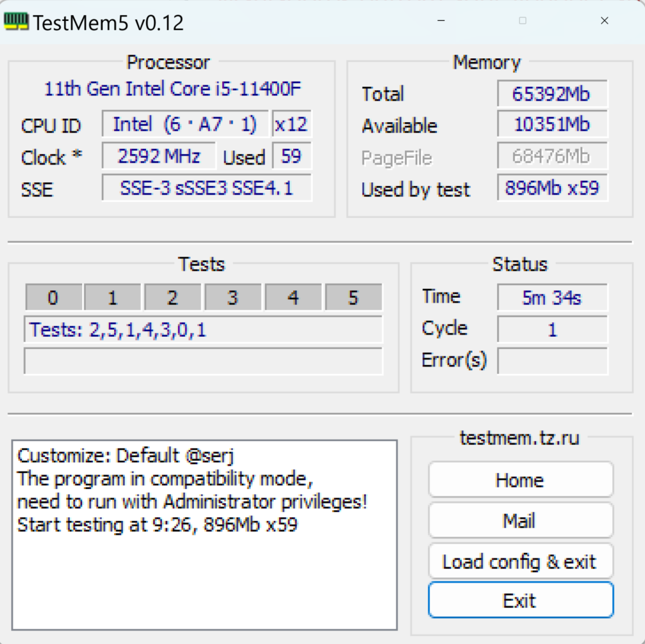
Task: Click the Used cores value '59'
Action: (292, 156)
